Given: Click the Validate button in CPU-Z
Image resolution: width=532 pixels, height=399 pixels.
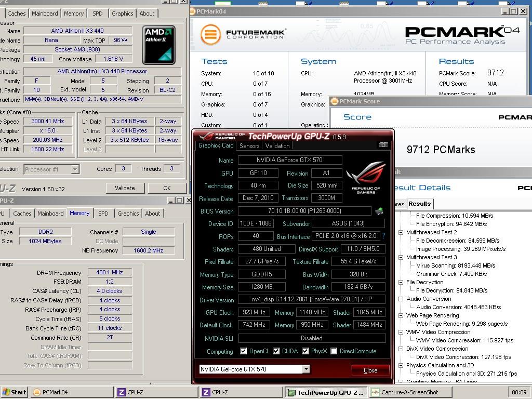Looking at the screenshot, I should point(125,188).
